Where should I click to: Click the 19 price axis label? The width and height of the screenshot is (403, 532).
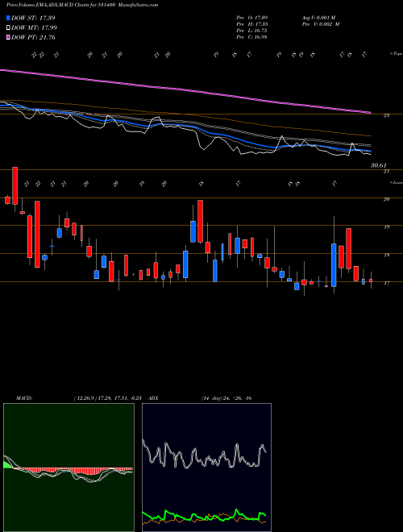(386, 227)
